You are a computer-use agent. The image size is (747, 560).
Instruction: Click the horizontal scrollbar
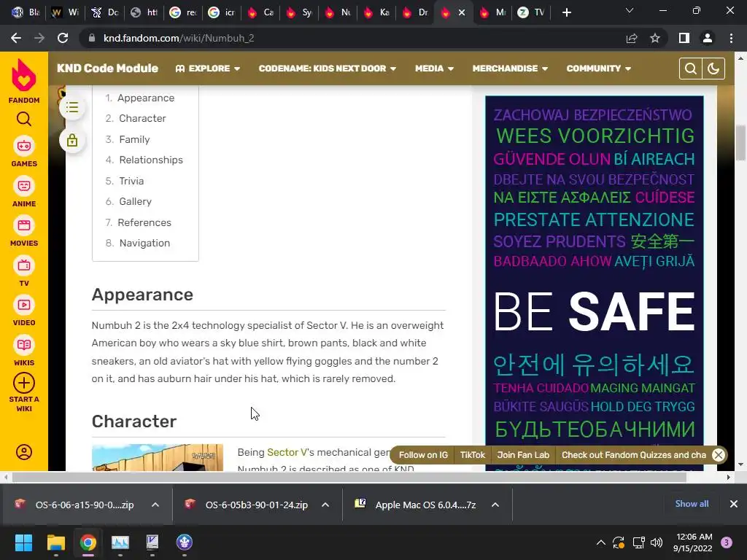pyautogui.click(x=349, y=477)
